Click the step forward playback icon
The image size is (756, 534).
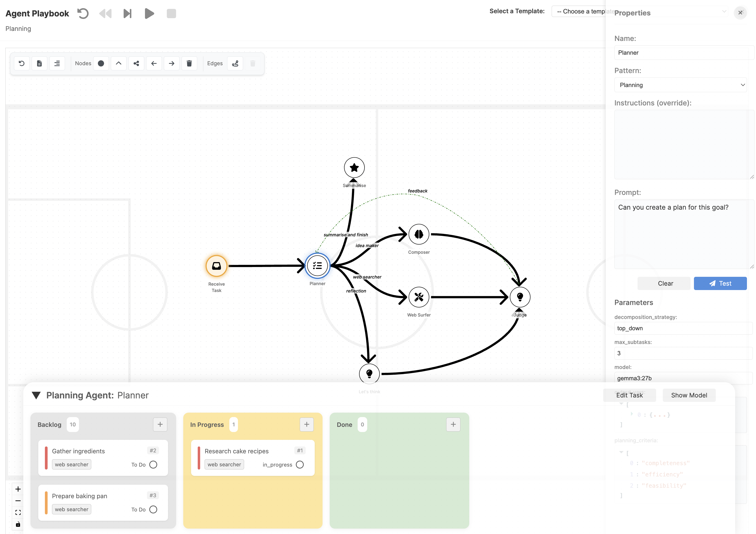[x=127, y=13]
